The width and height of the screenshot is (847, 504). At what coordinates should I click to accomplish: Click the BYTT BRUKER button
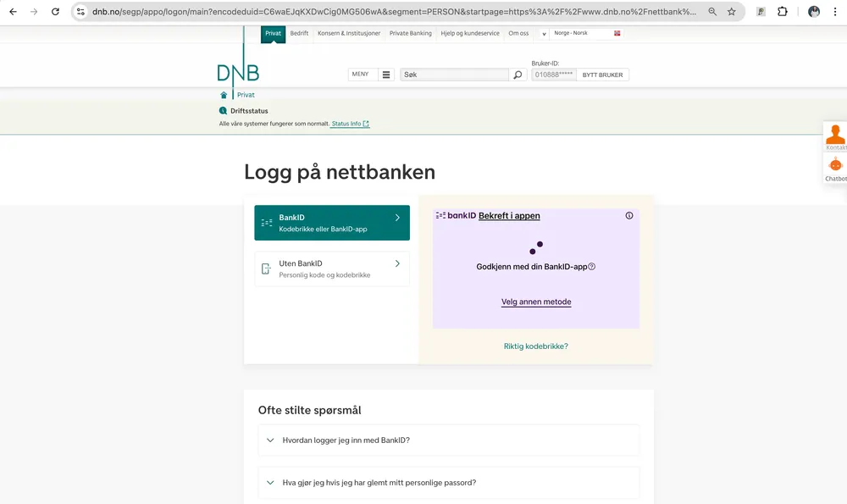[x=602, y=75]
